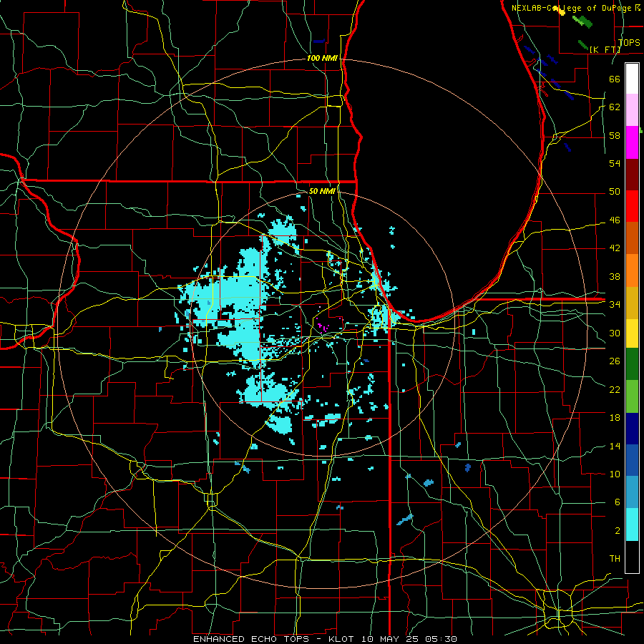
Task: Click the K FT units label
Action: click(605, 49)
